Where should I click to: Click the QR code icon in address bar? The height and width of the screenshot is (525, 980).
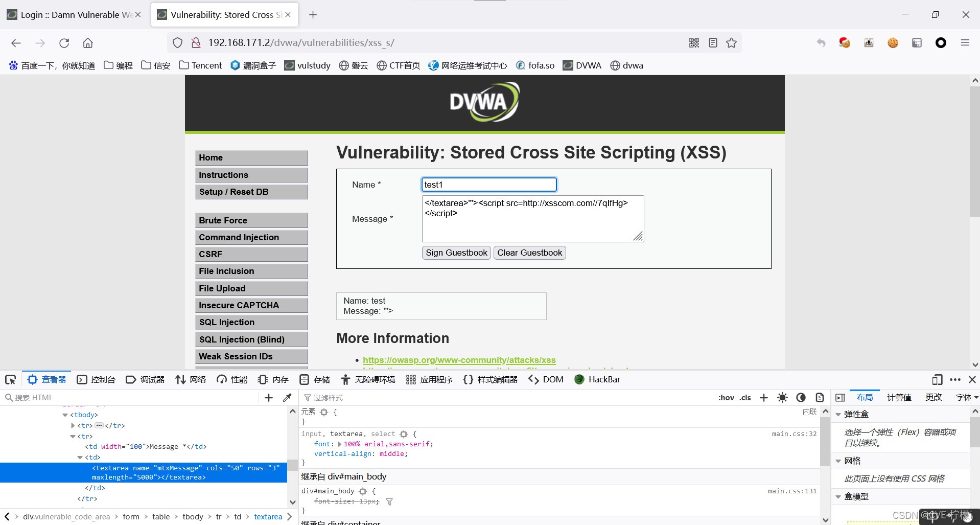(694, 43)
